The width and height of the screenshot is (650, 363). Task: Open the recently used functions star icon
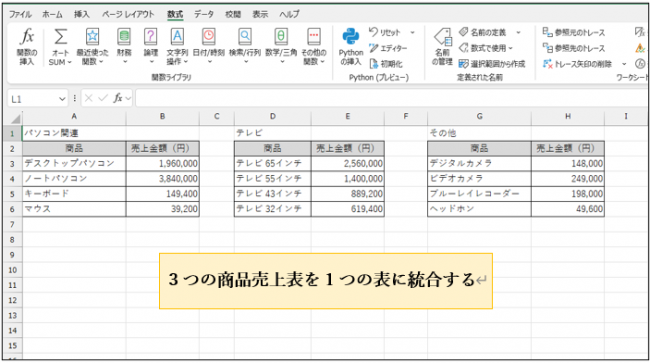pyautogui.click(x=92, y=37)
